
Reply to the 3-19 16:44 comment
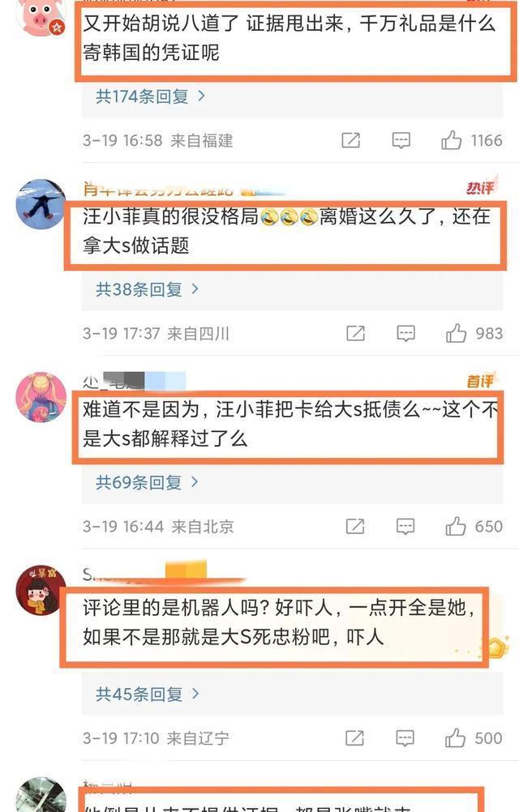[x=405, y=527]
